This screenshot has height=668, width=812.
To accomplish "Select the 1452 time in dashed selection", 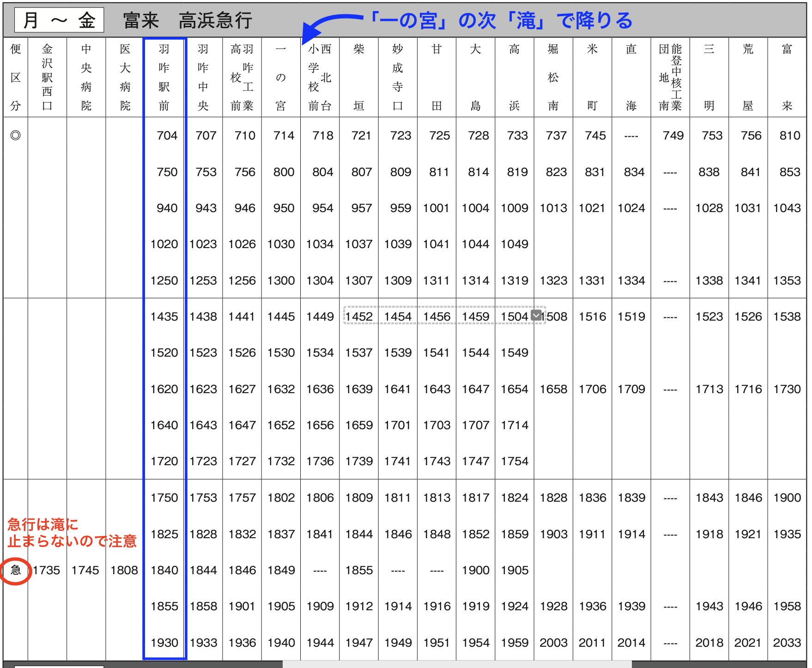I will (359, 316).
